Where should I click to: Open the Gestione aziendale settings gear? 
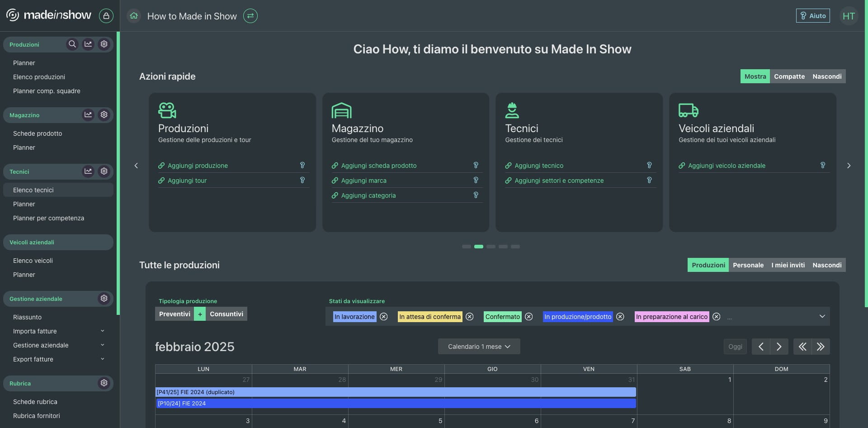(x=104, y=299)
